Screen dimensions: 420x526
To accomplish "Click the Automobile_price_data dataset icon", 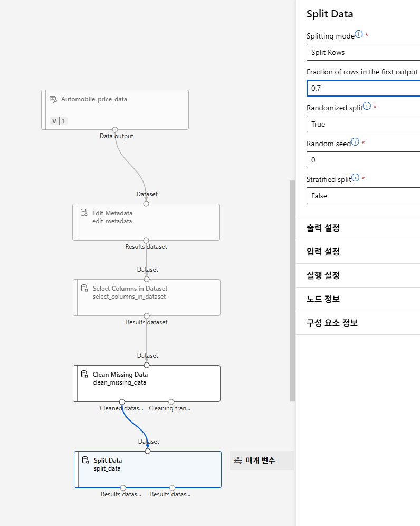I will 53,99.
